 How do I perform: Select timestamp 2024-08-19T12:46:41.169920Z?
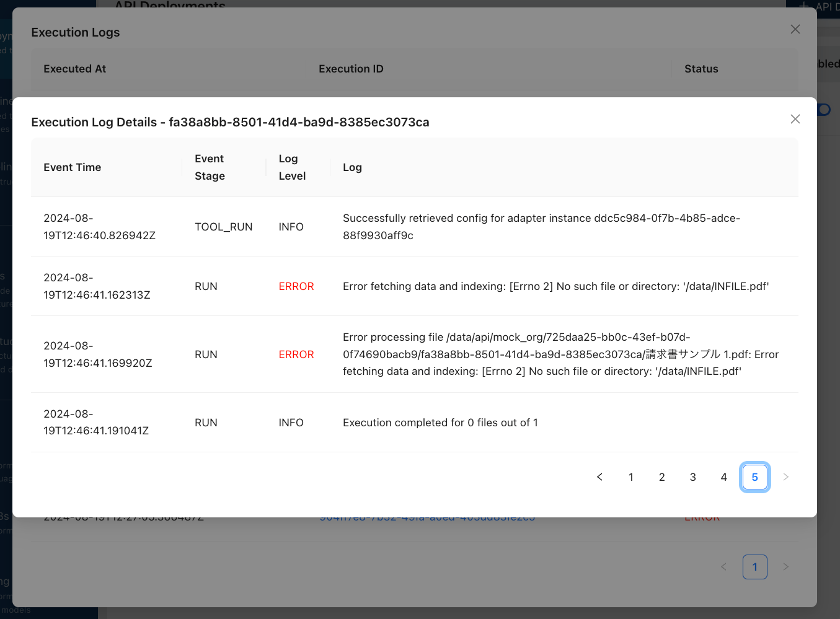pyautogui.click(x=97, y=354)
